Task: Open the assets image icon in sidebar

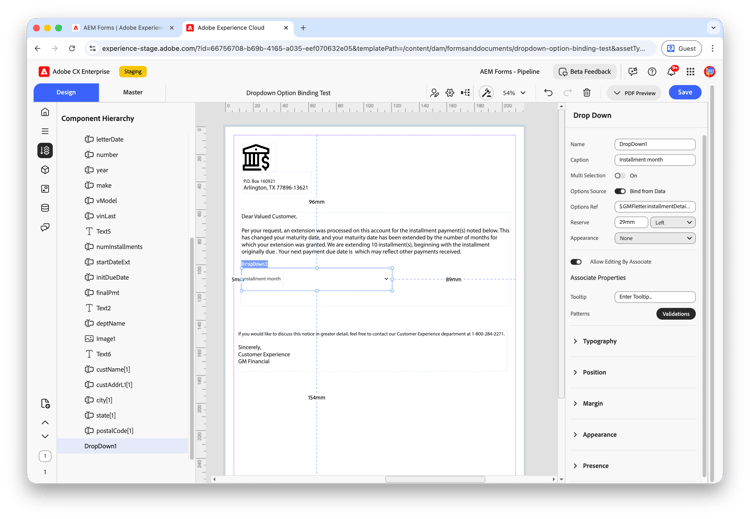Action: pos(45,189)
